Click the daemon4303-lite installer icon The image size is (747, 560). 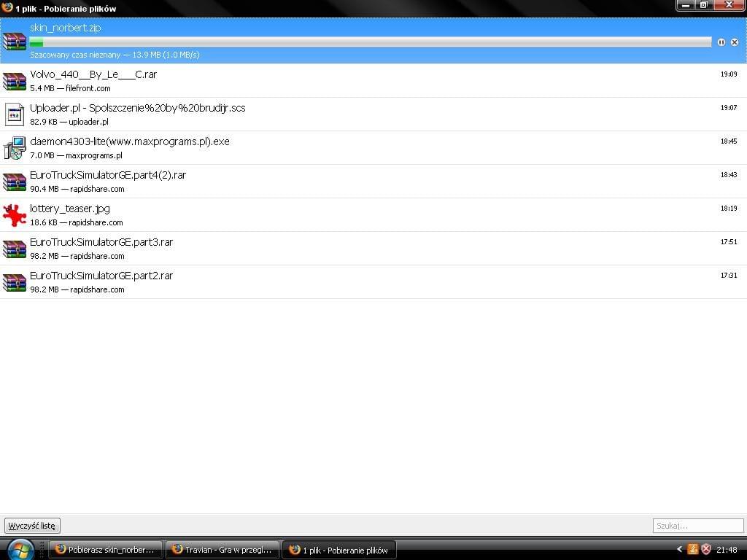(15, 148)
